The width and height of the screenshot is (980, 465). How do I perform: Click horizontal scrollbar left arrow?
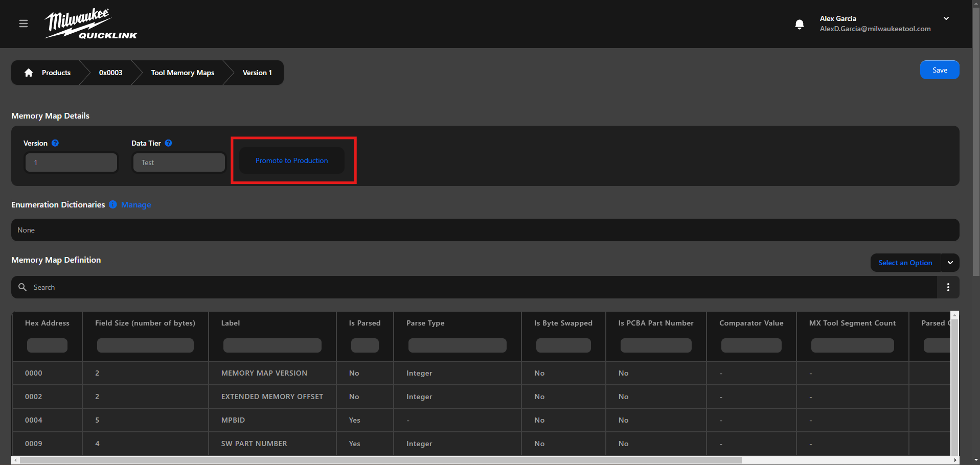[x=15, y=460]
